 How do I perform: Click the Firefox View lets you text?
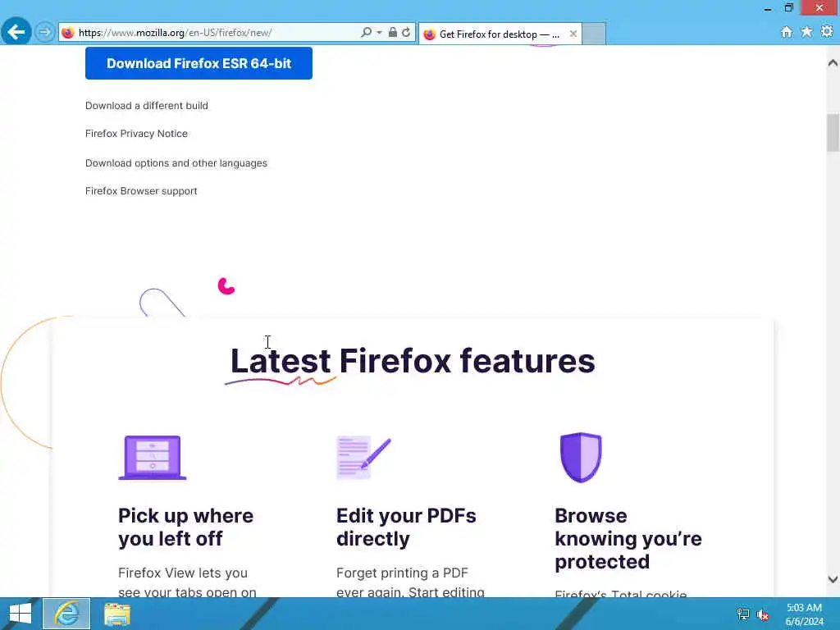point(183,573)
